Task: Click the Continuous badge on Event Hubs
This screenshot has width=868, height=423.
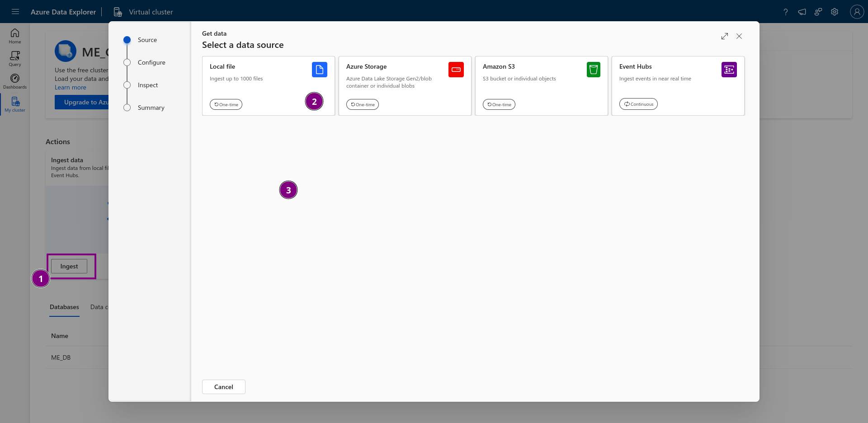Action: pyautogui.click(x=638, y=104)
